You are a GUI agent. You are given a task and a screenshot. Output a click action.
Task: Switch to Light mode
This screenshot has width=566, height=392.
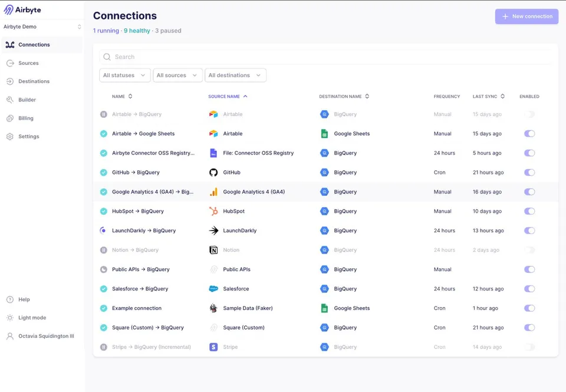[42, 318]
